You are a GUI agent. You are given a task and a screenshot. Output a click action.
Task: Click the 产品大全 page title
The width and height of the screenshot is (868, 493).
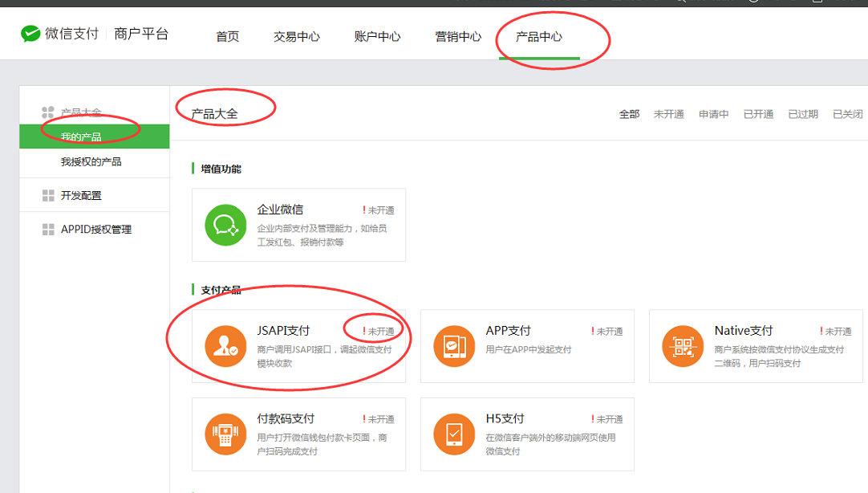tap(215, 114)
